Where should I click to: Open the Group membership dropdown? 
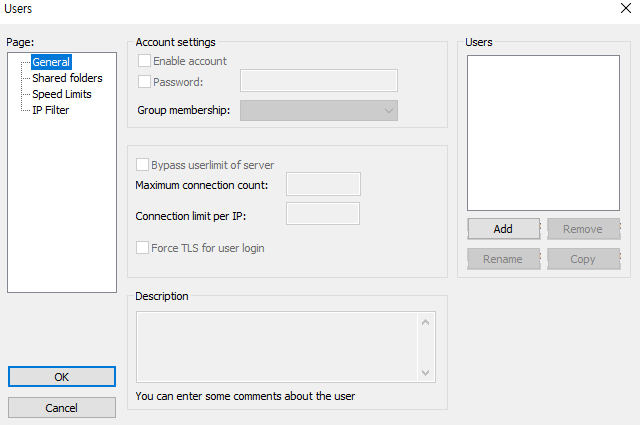[319, 111]
